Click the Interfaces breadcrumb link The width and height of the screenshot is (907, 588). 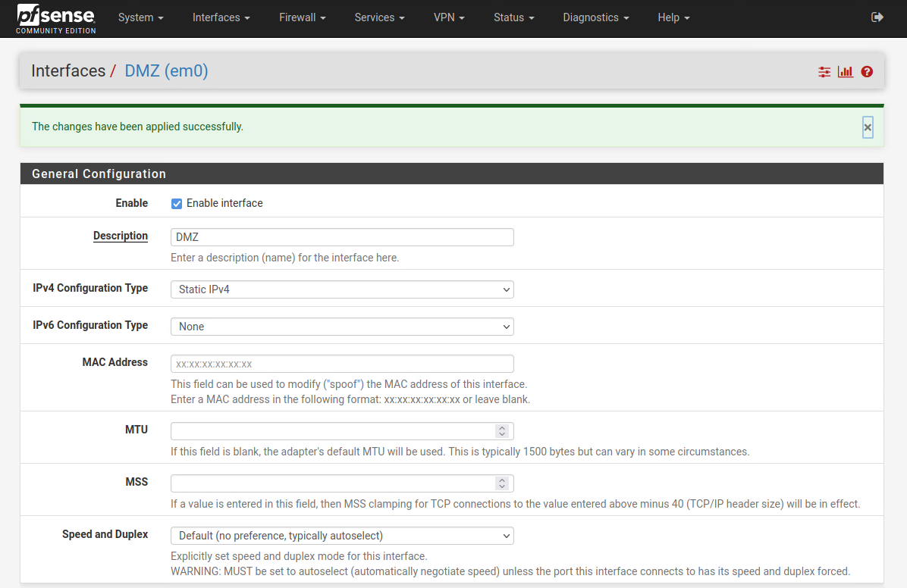click(68, 70)
